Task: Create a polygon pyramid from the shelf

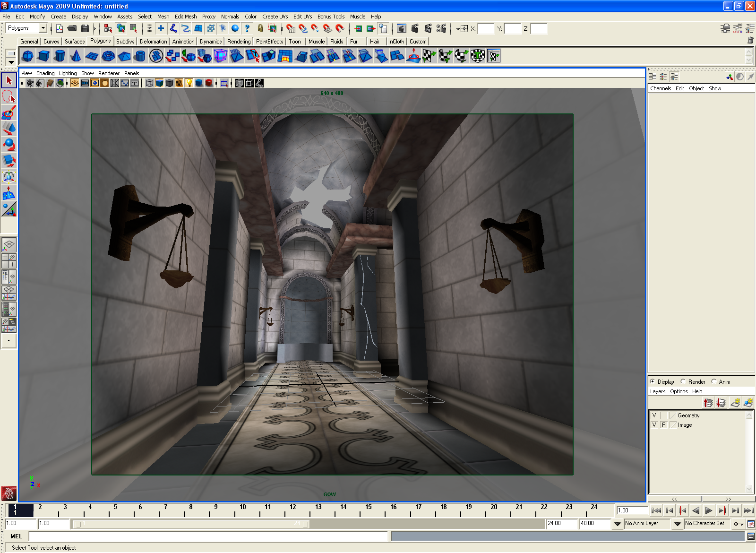Action: (124, 56)
